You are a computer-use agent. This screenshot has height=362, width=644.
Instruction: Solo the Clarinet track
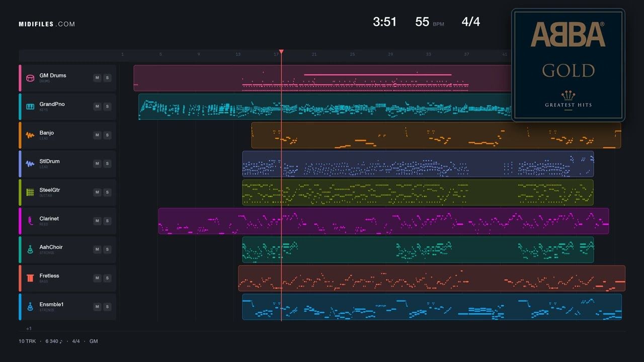tap(107, 221)
